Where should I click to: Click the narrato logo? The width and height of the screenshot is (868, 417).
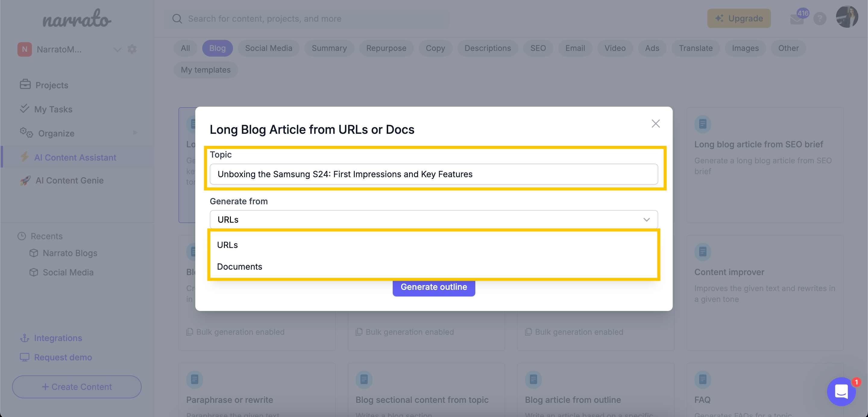click(x=77, y=18)
